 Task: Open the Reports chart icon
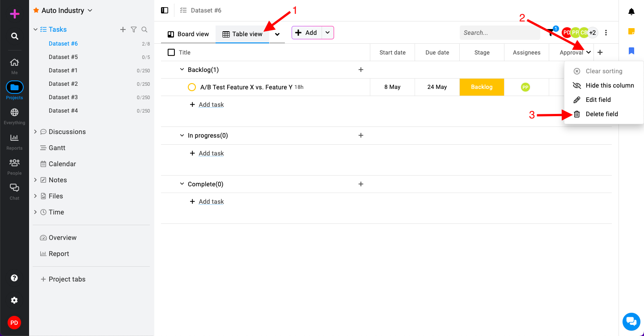(14, 138)
